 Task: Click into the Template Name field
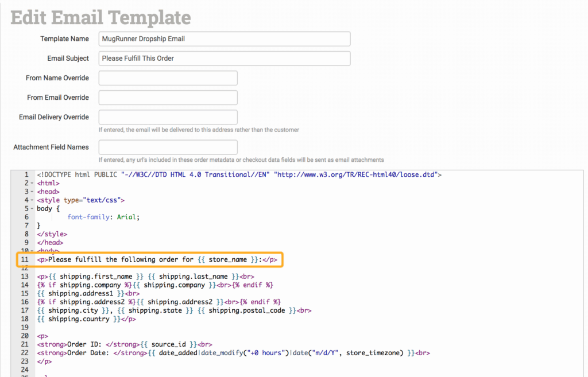pos(225,39)
